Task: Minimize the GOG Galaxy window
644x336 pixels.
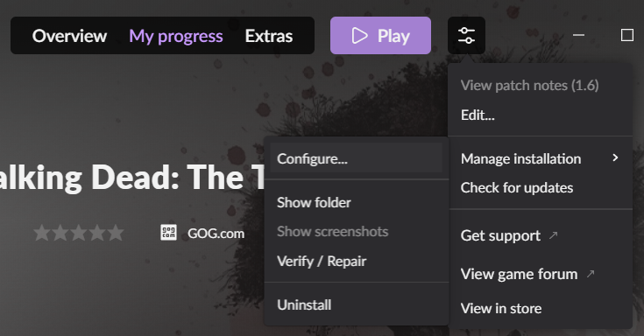Action: (x=578, y=35)
